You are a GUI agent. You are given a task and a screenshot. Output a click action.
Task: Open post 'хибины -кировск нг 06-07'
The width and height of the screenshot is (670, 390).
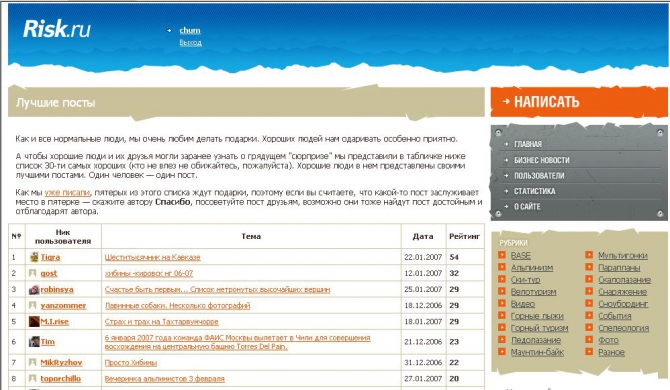tap(149, 273)
